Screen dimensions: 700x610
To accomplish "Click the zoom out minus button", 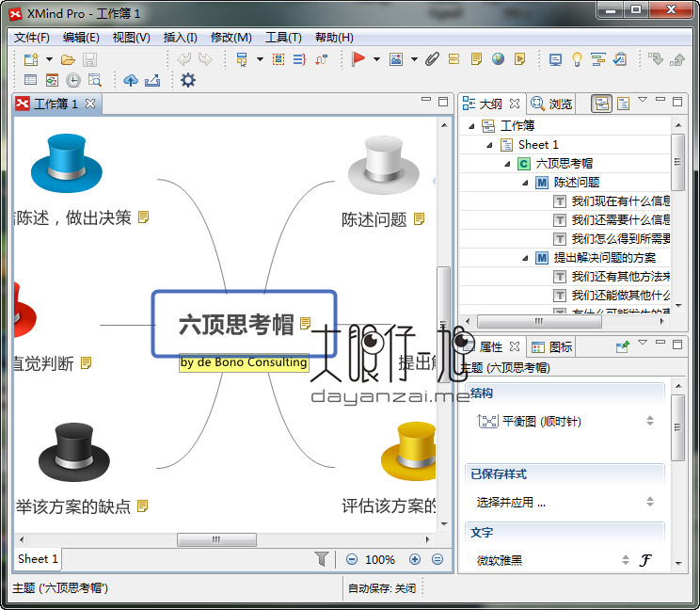I will (352, 559).
